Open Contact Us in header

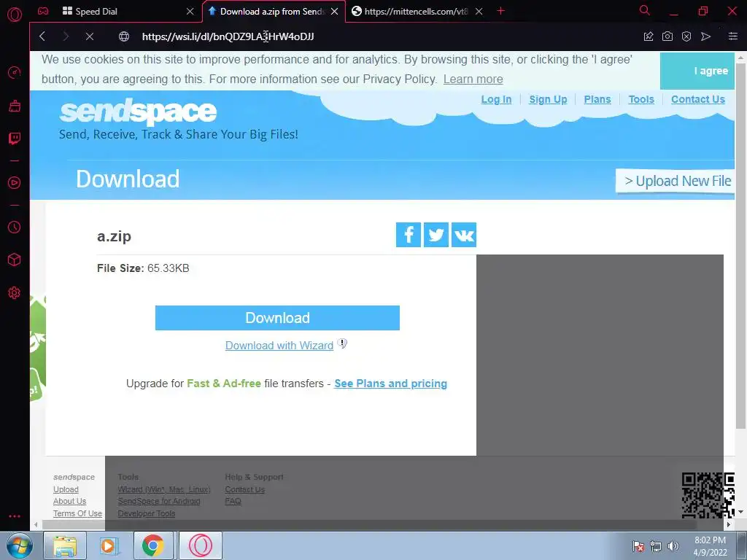coord(698,99)
